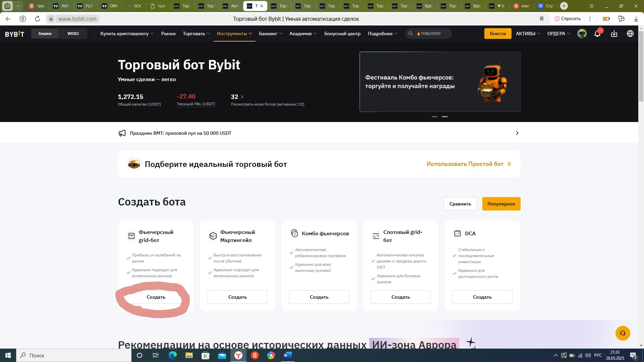The height and width of the screenshot is (362, 644).
Task: Open the Рынки menu item
Action: (x=168, y=34)
